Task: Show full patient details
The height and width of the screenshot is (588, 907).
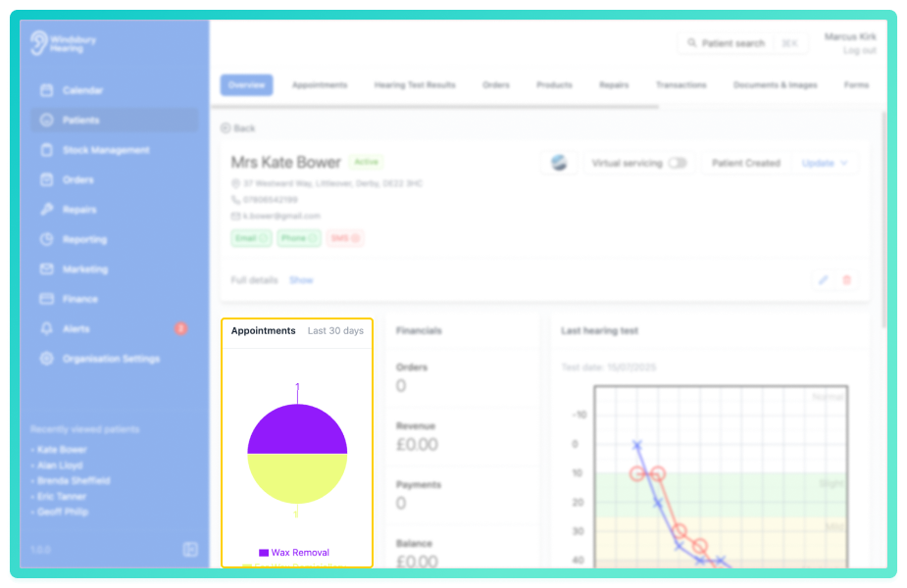Action: pos(301,280)
